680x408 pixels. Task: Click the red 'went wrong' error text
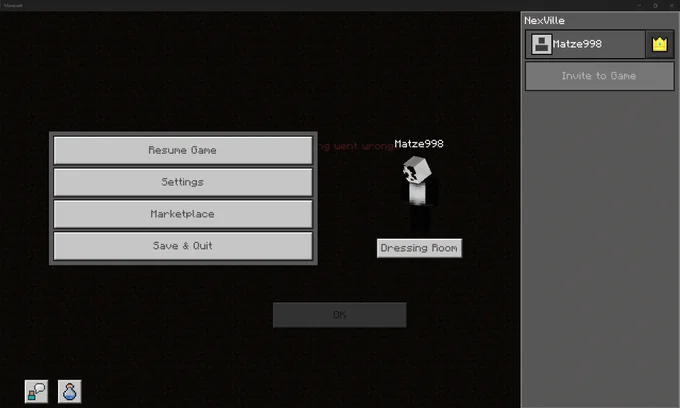[x=356, y=146]
